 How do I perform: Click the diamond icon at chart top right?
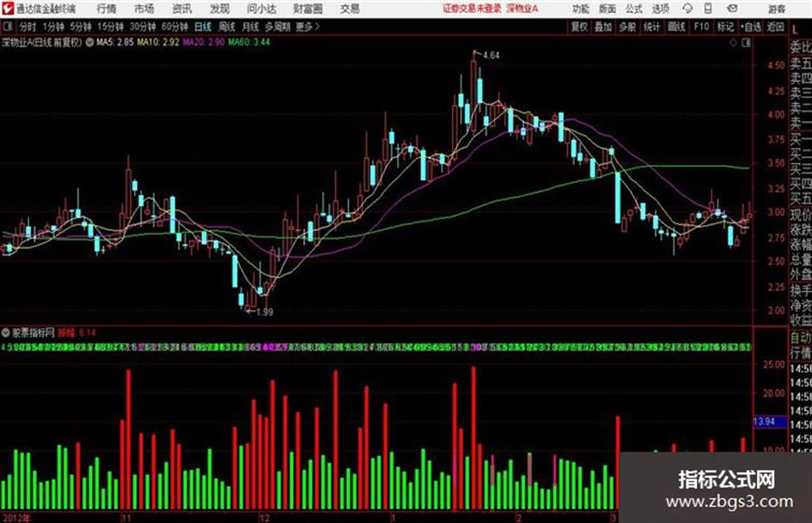[x=733, y=43]
